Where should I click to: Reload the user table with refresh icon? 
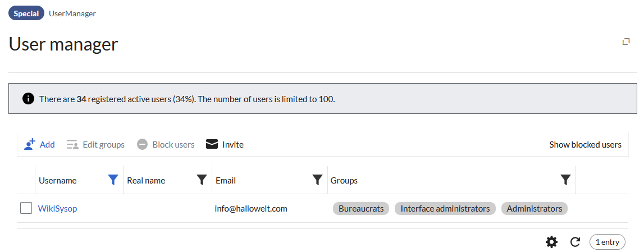[575, 242]
